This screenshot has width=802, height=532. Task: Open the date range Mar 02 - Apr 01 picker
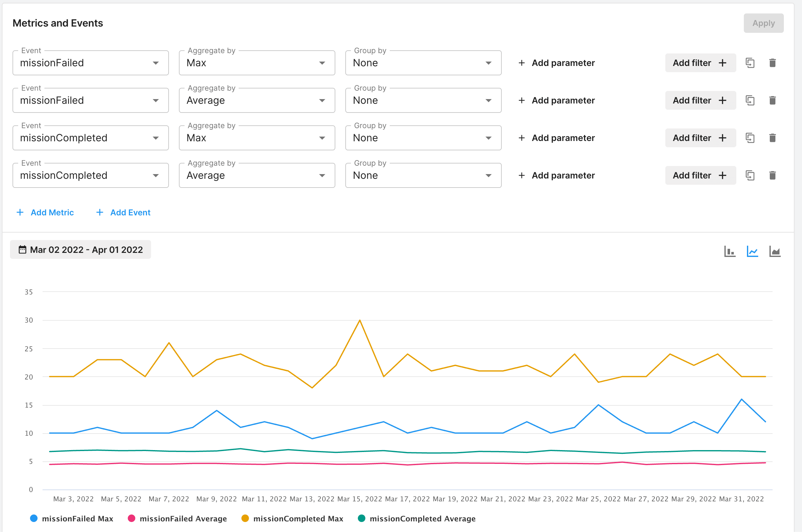tap(80, 250)
